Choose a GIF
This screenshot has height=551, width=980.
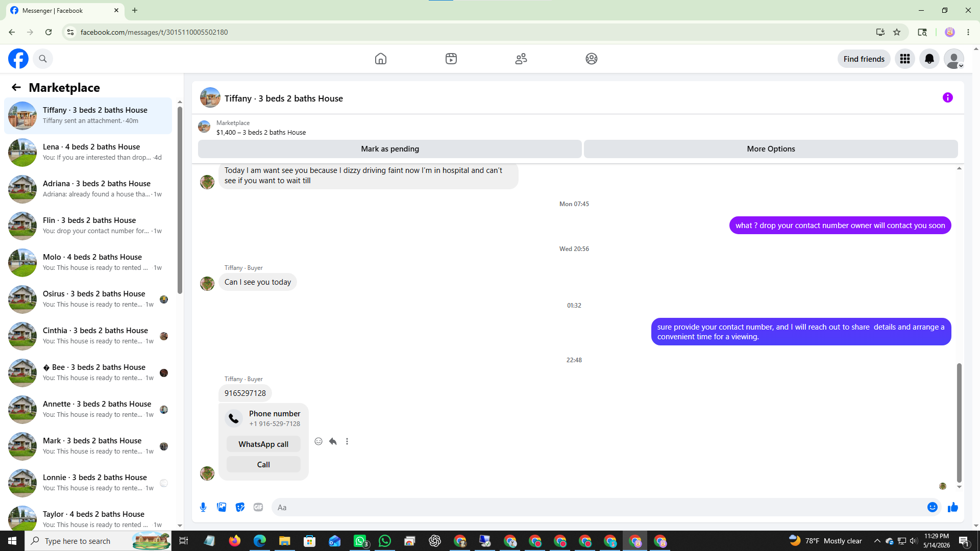coord(258,507)
